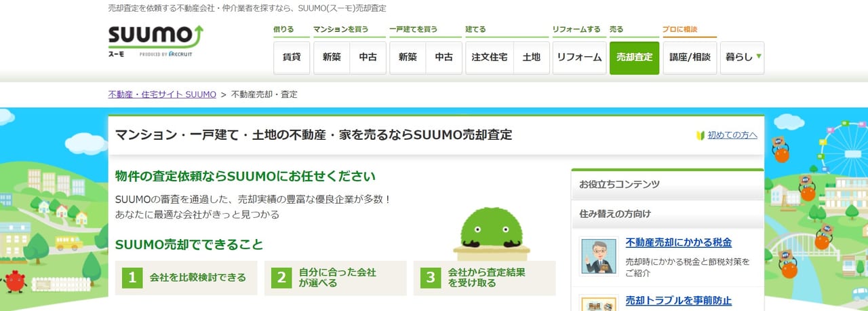868x311 pixels.
Task: Select 中古 under 一戸建てを買う
Action: click(443, 58)
